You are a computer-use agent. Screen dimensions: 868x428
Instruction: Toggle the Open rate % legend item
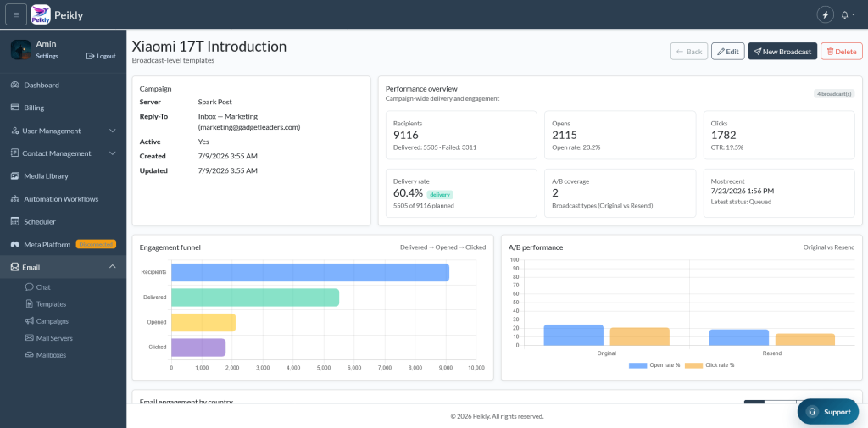(654, 365)
